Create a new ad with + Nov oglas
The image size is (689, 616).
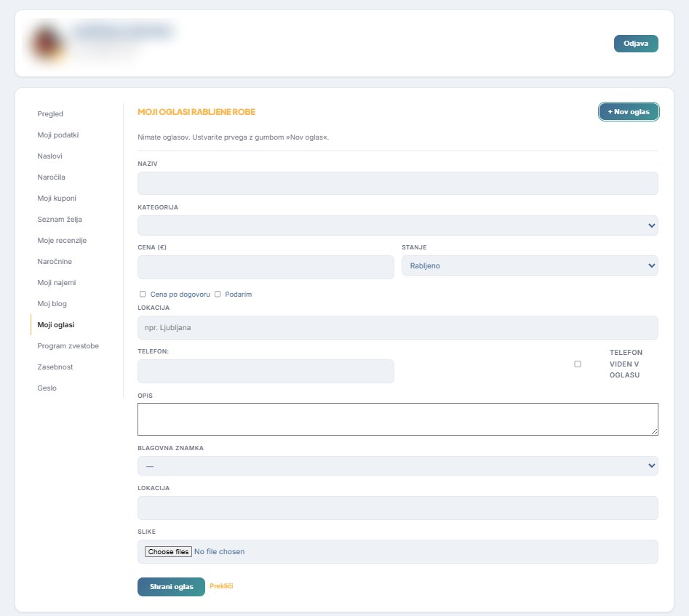pos(629,111)
